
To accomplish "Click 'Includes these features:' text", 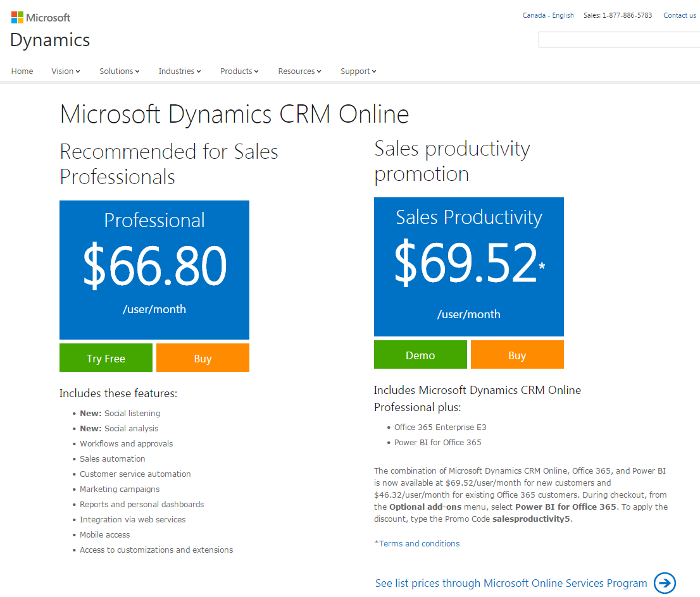I will (118, 393).
